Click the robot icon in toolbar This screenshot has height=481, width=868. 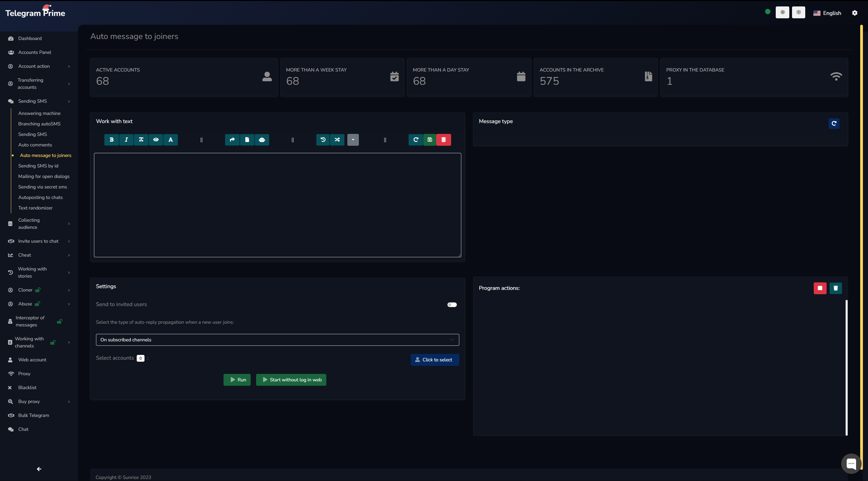point(262,140)
